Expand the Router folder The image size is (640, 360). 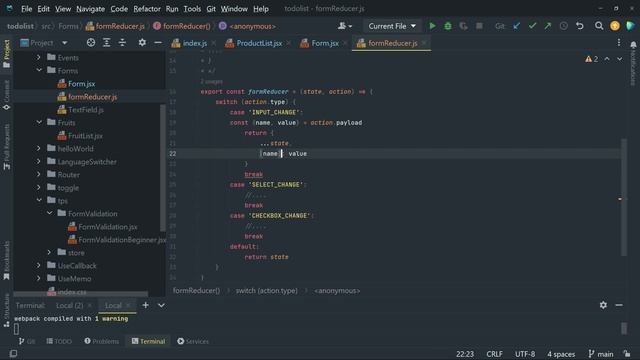[x=39, y=175]
